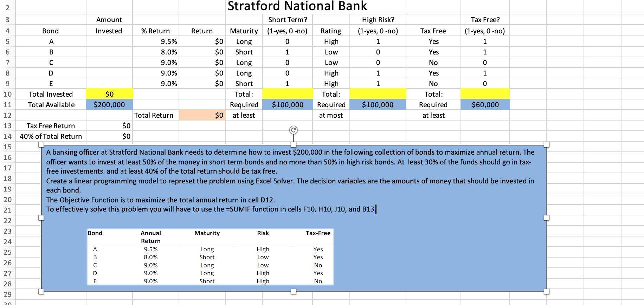This screenshot has width=644, height=305.
Task: Select the Return $0 cell for bond C in row 7
Action: (202, 63)
